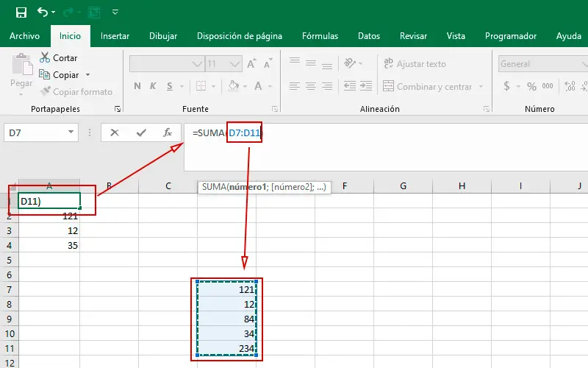Click align middle icon
The height and width of the screenshot is (368, 588).
tap(311, 63)
